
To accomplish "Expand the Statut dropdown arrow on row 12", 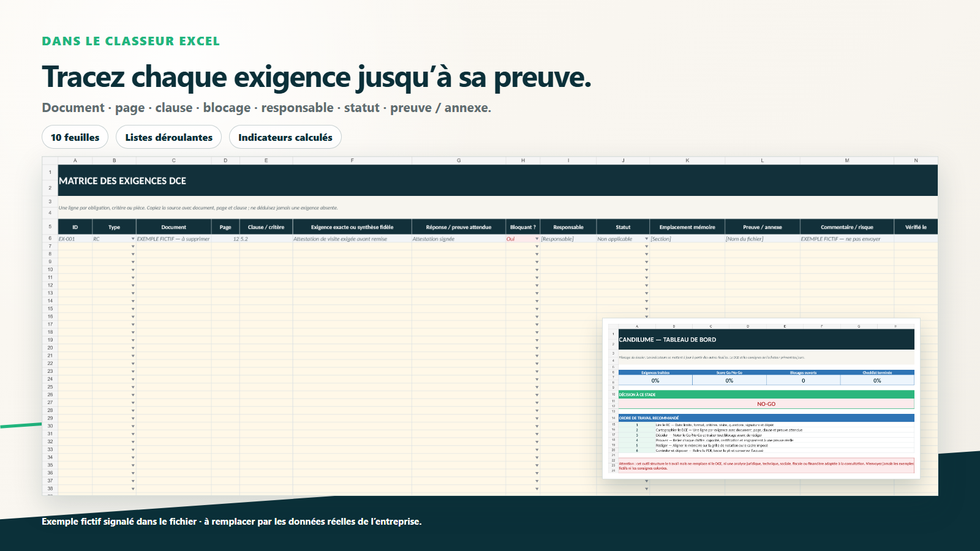I will [646, 285].
